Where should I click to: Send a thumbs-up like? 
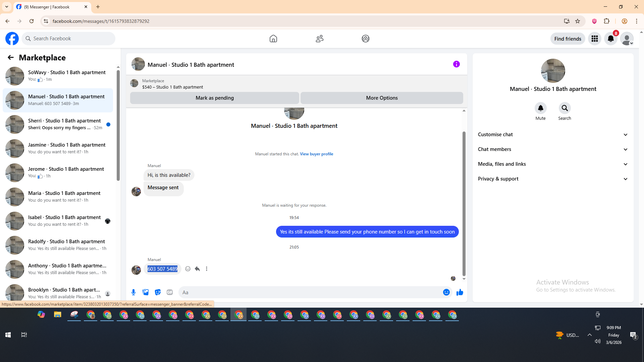(460, 292)
